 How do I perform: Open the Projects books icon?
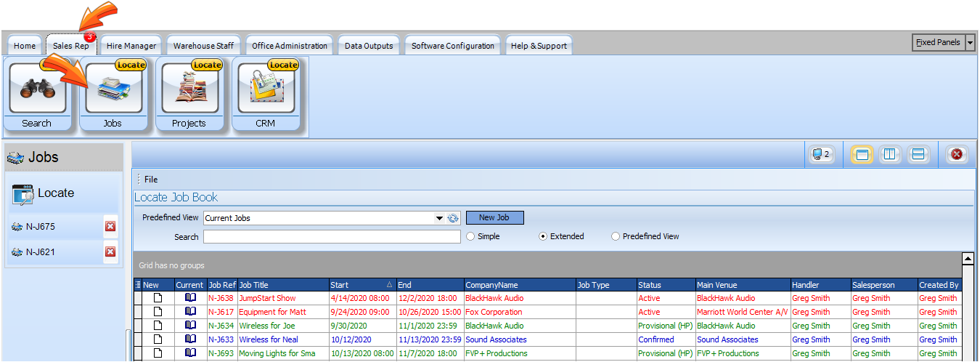(x=189, y=89)
